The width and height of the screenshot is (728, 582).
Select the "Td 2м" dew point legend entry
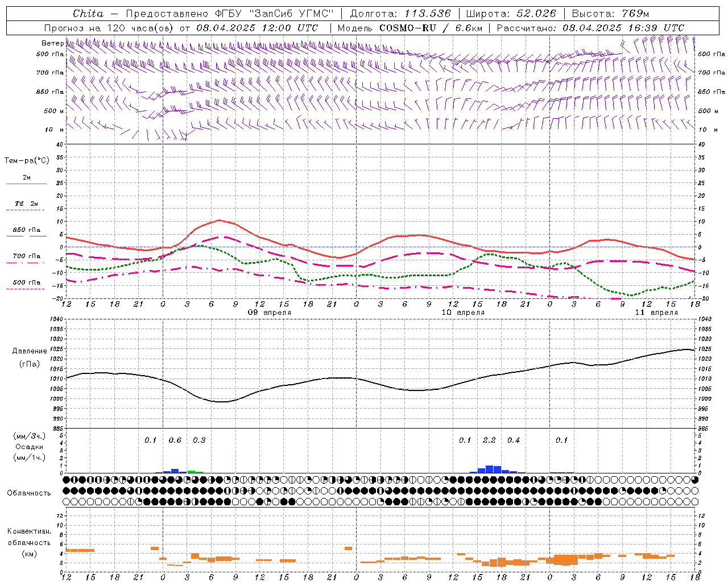(26, 203)
